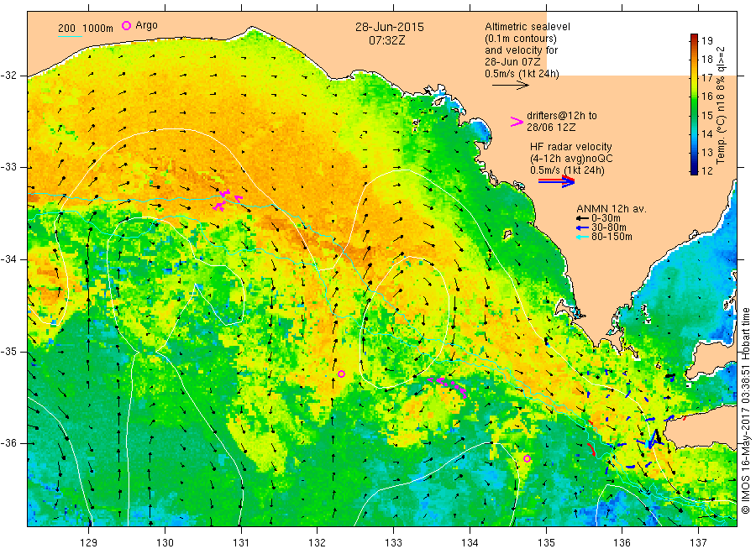Click the blue 30-80m ANMN arrow
Image resolution: width=756 pixels, height=554 pixels.
click(x=582, y=227)
